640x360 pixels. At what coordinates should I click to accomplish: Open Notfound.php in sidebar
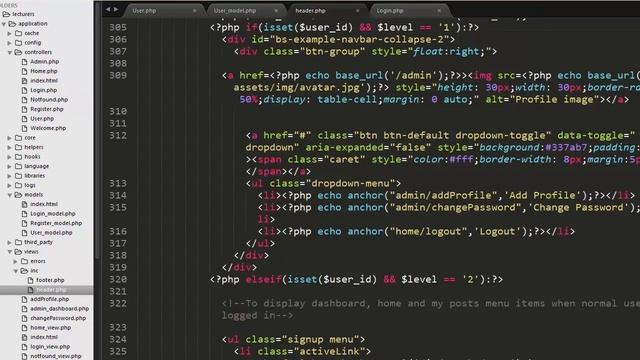[49, 100]
